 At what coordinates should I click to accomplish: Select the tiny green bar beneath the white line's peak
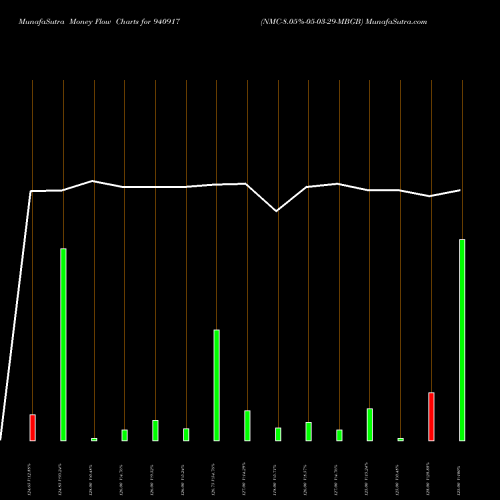pyautogui.click(x=94, y=440)
